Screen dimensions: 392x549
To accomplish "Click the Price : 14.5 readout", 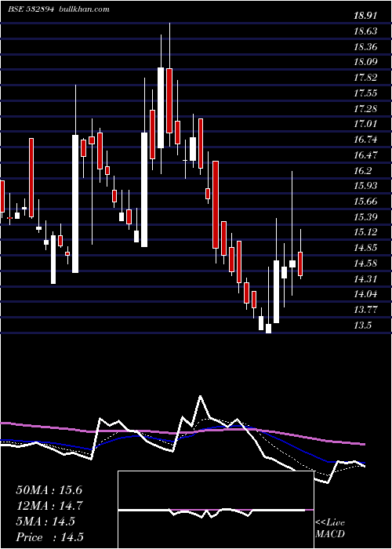I will (x=49, y=537).
